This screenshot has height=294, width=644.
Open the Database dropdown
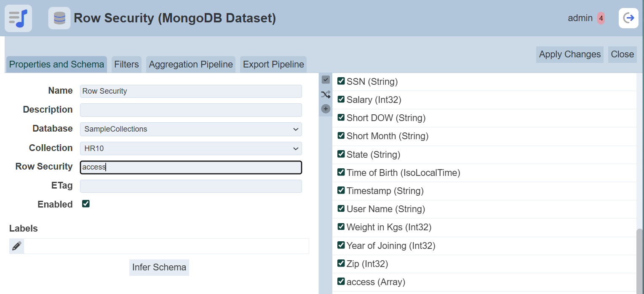191,129
